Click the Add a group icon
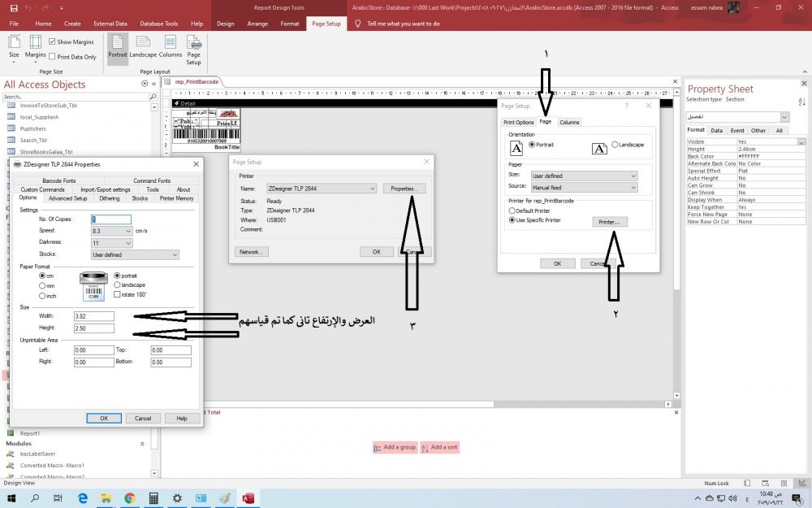The height and width of the screenshot is (508, 812). pyautogui.click(x=378, y=448)
